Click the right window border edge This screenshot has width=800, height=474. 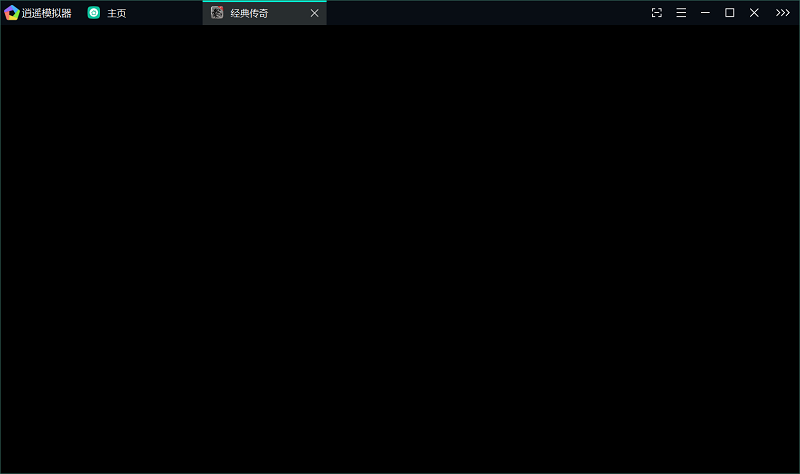pyautogui.click(x=799, y=250)
